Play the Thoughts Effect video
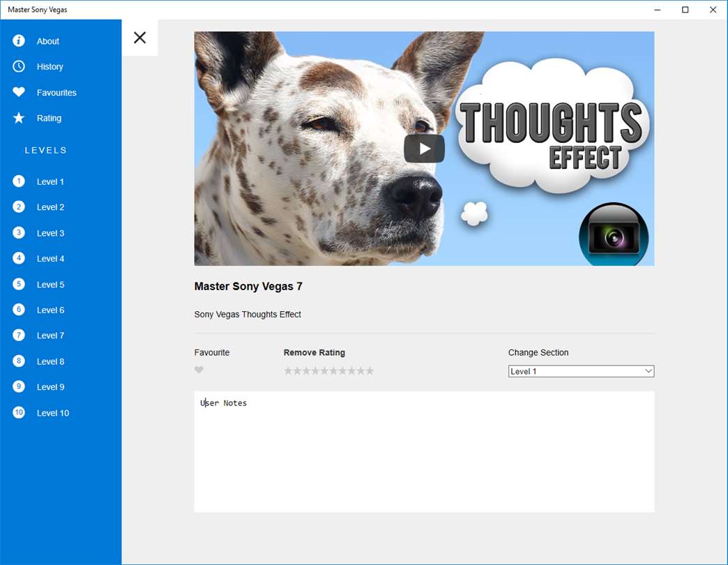Image resolution: width=728 pixels, height=565 pixels. pyautogui.click(x=424, y=149)
